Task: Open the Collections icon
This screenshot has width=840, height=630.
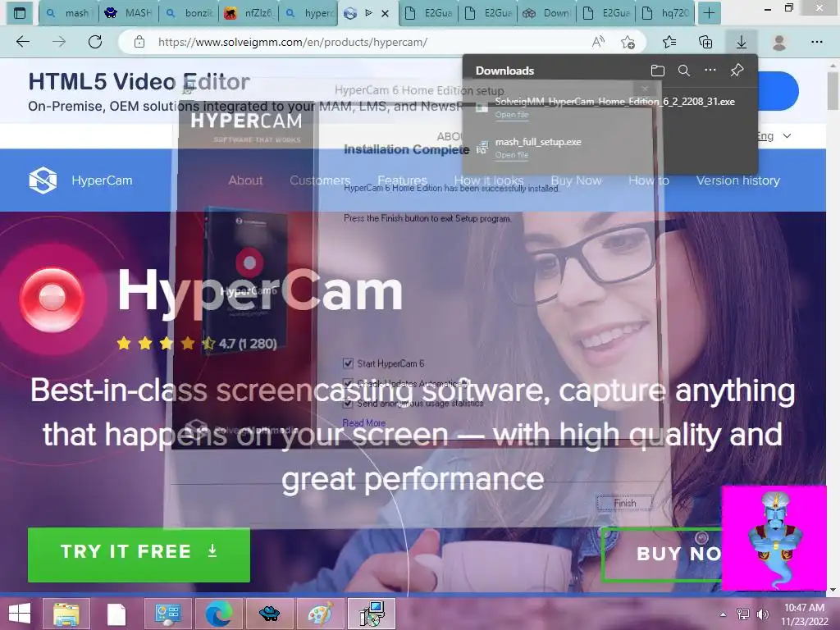Action: coord(705,42)
